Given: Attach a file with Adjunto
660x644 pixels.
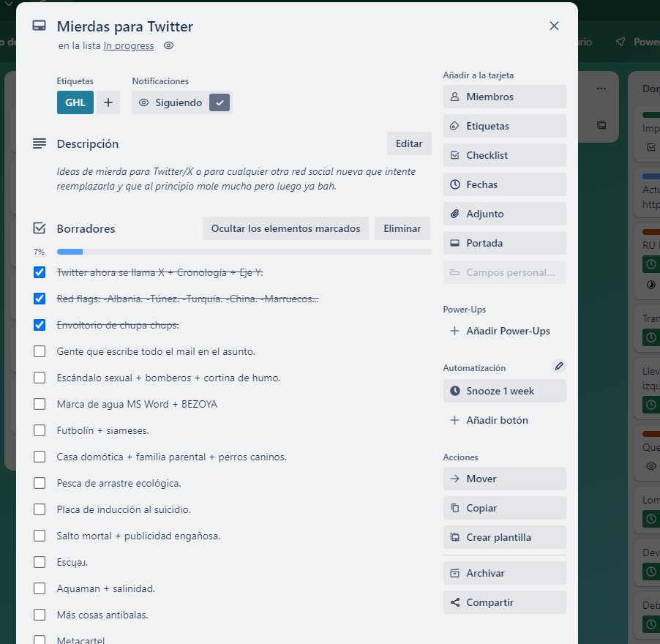Looking at the screenshot, I should (504, 214).
